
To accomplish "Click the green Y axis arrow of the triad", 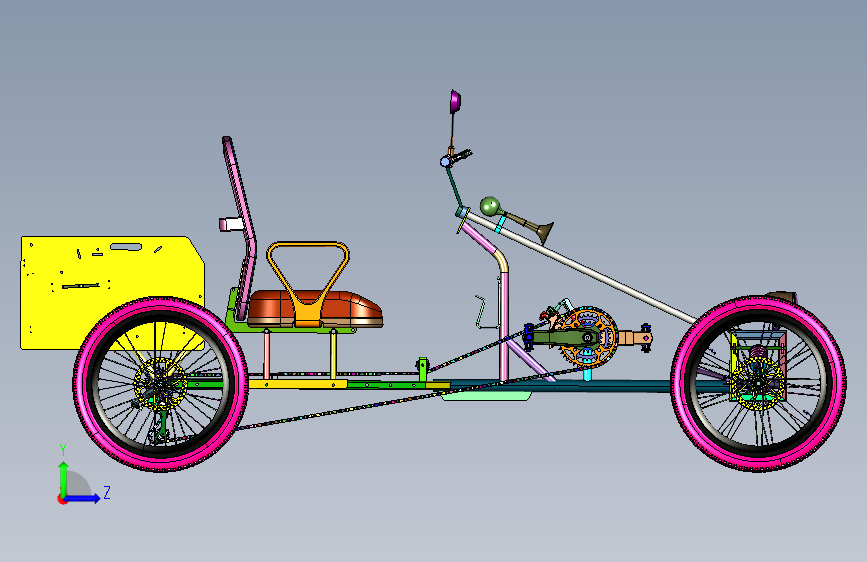I will click(64, 478).
